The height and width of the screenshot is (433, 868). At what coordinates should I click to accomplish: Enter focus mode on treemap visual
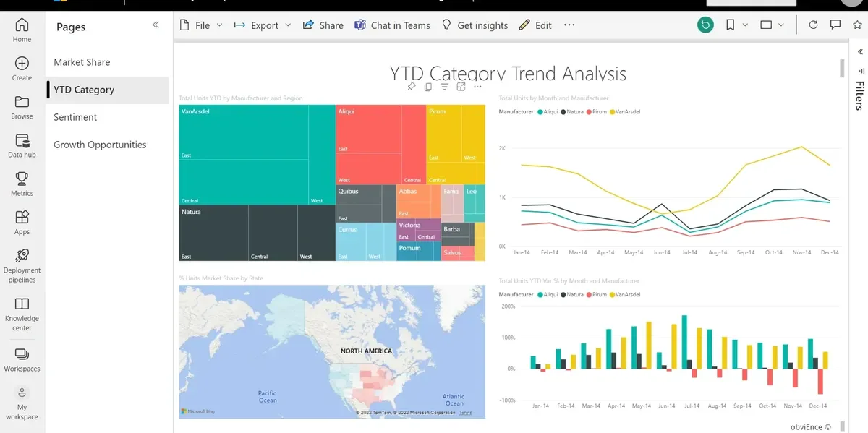(461, 87)
